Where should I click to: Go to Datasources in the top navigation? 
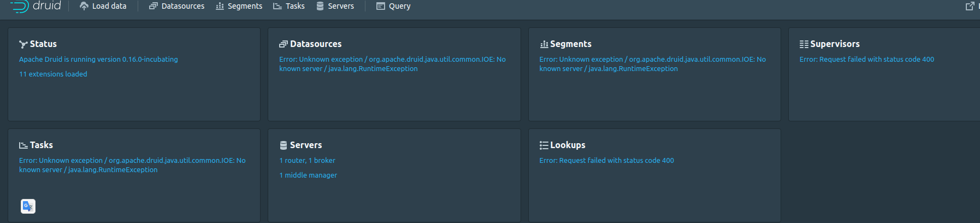177,6
